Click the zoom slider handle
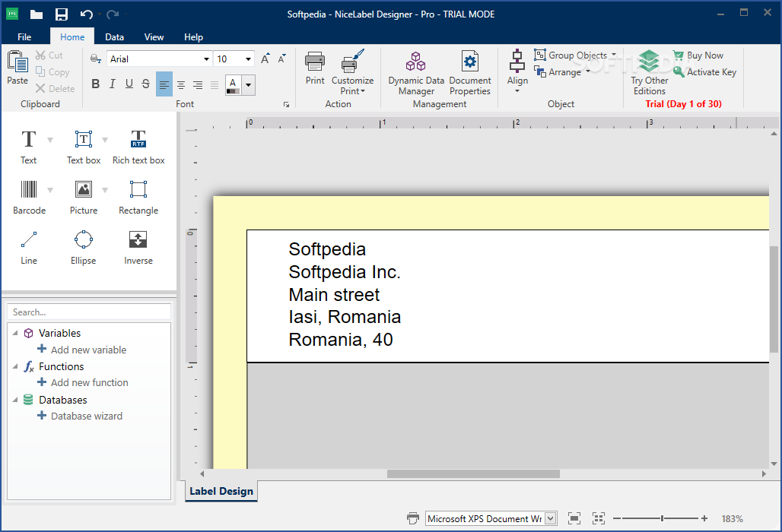This screenshot has height=532, width=782. click(x=663, y=518)
